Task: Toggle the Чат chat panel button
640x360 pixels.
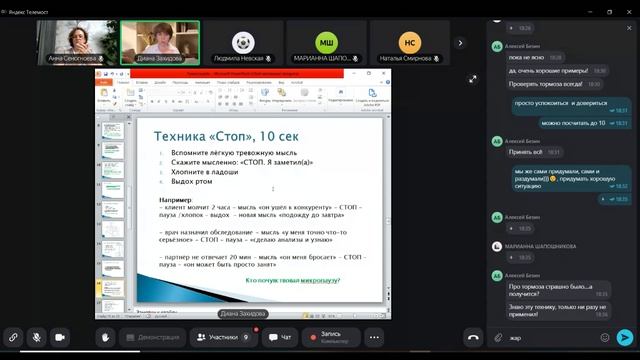Action: 280,338
